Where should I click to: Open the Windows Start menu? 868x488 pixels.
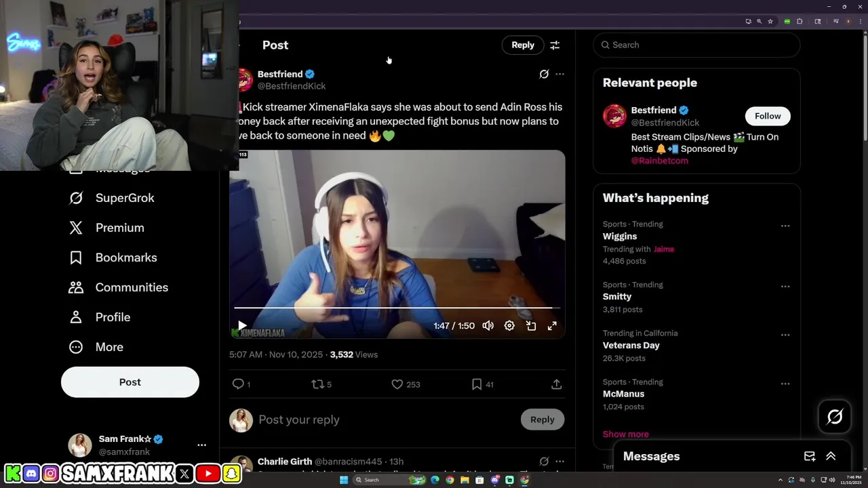[344, 480]
